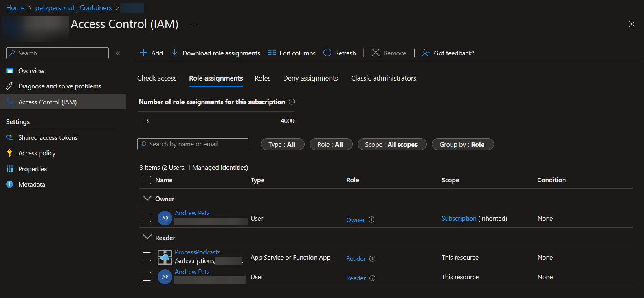Open the ProcessPodcasts identity link

tap(198, 252)
